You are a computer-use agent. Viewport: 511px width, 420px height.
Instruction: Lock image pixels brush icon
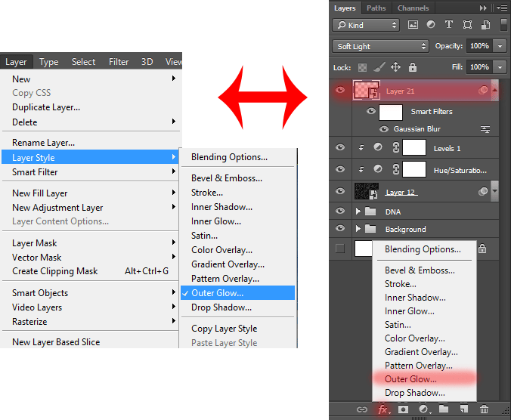[379, 67]
